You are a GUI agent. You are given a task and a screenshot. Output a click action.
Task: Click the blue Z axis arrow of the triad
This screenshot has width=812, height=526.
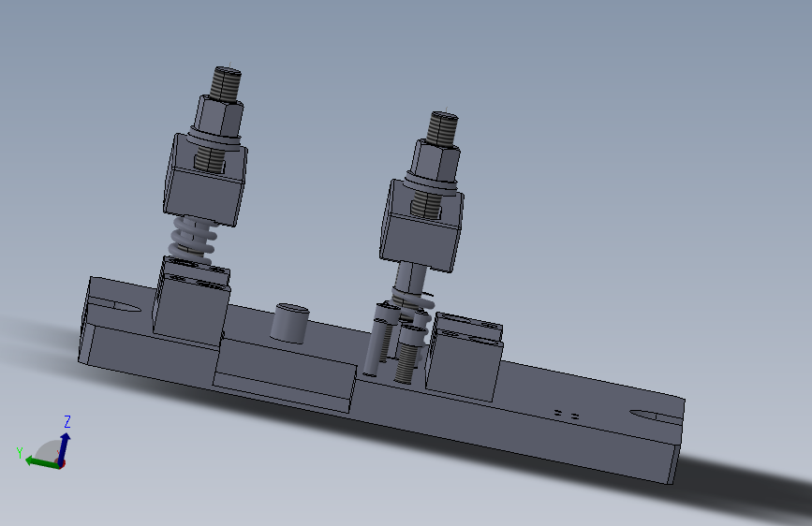tap(64, 448)
